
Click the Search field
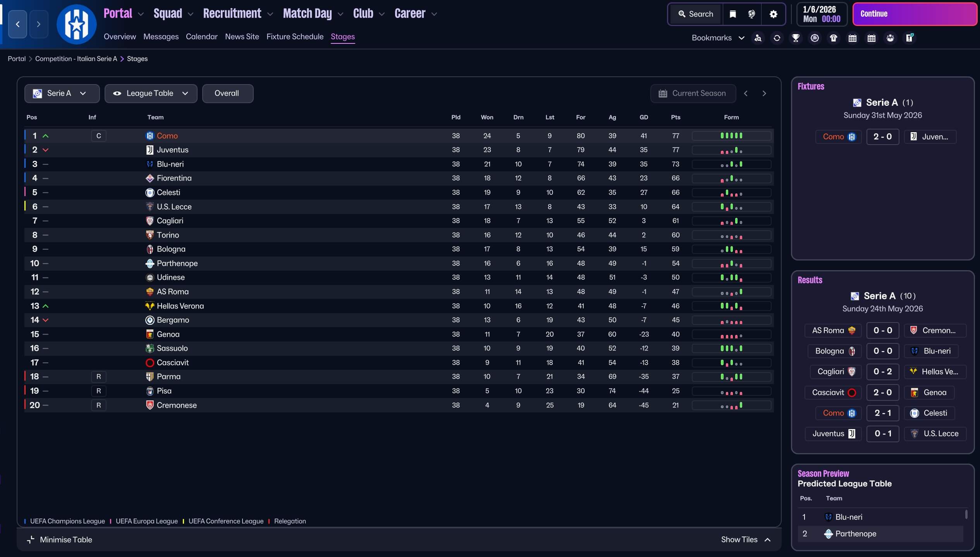(x=696, y=14)
